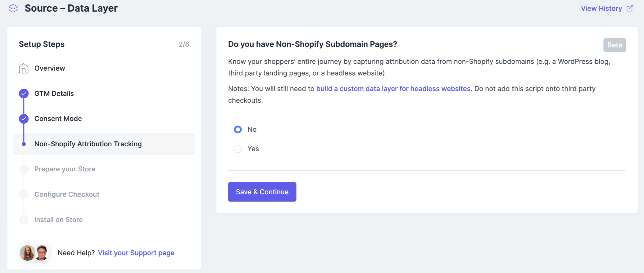Click the current step dot indicator
Viewport: 644px width, 273px height.
click(24, 144)
